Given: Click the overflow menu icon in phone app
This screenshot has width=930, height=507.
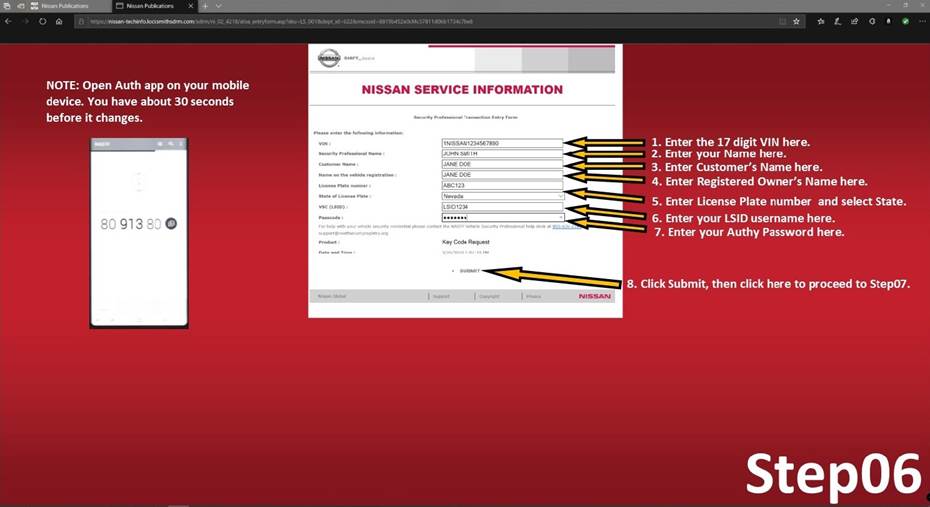Looking at the screenshot, I should tap(181, 144).
